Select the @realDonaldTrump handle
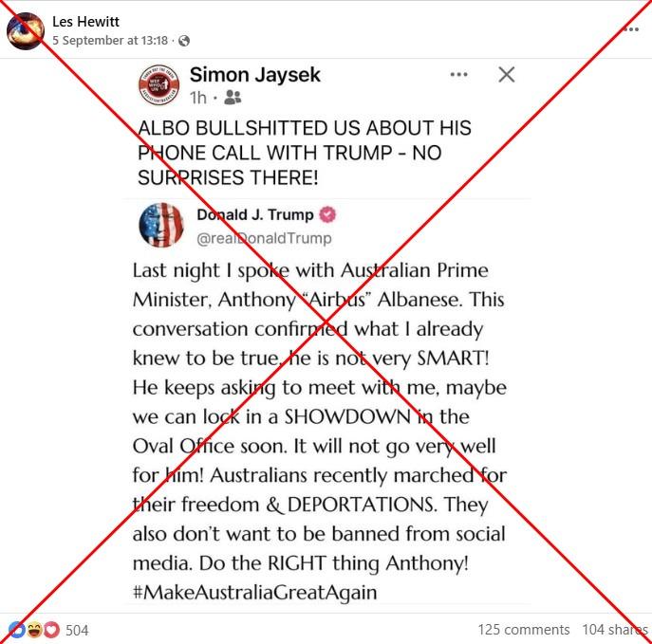The height and width of the screenshot is (644, 652). tap(264, 238)
